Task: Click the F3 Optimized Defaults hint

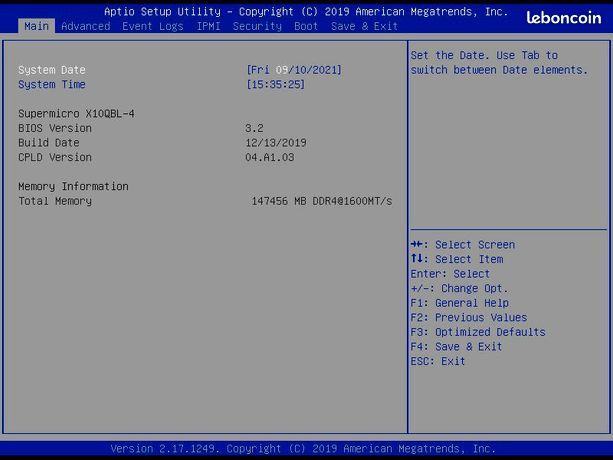Action: point(478,332)
